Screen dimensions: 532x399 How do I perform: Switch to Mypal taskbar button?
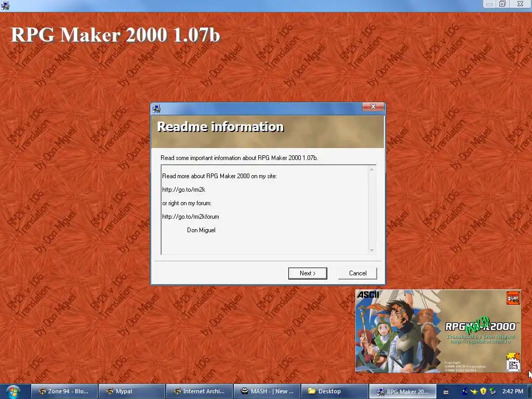point(131,391)
